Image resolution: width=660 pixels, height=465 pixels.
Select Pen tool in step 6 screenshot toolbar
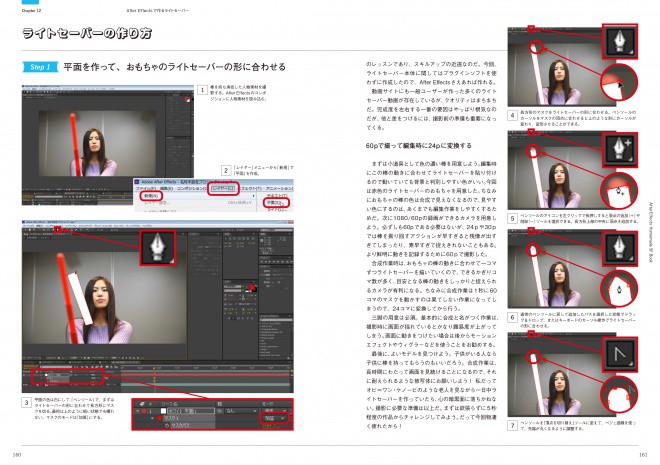531,231
